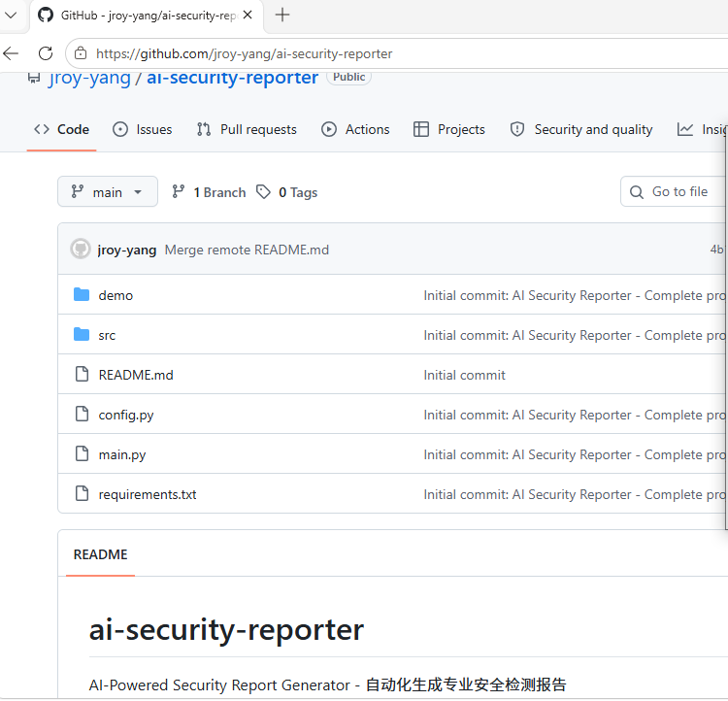Click the ai-security-reporter README heading
This screenshot has width=728, height=701.
tap(226, 630)
